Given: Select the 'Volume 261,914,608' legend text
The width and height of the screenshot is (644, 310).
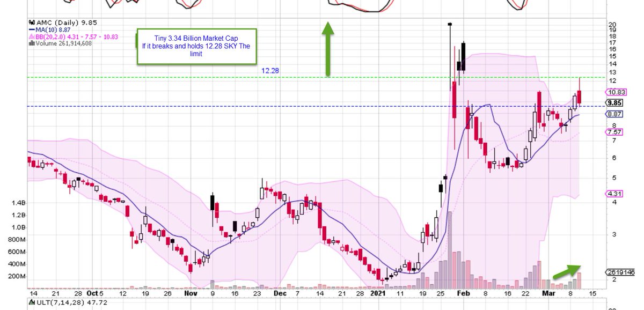Looking at the screenshot, I should [63, 44].
